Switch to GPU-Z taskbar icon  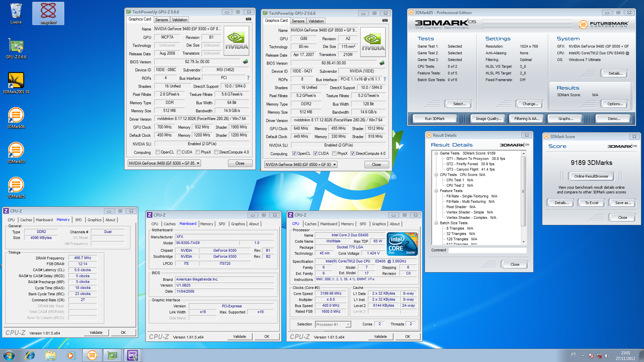pyautogui.click(x=112, y=355)
